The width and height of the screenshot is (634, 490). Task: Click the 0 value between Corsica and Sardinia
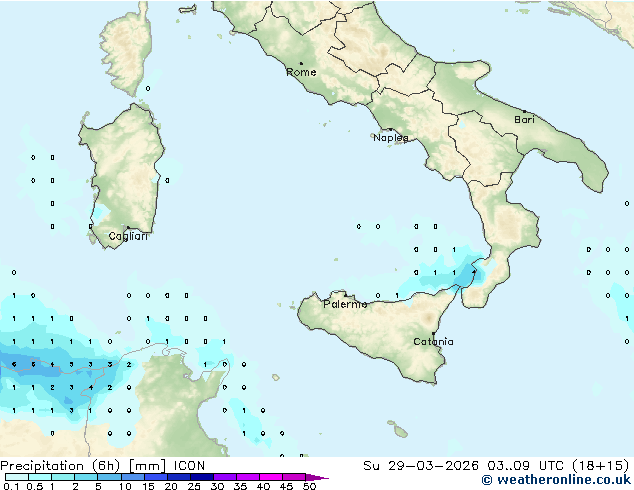pyautogui.click(x=148, y=89)
